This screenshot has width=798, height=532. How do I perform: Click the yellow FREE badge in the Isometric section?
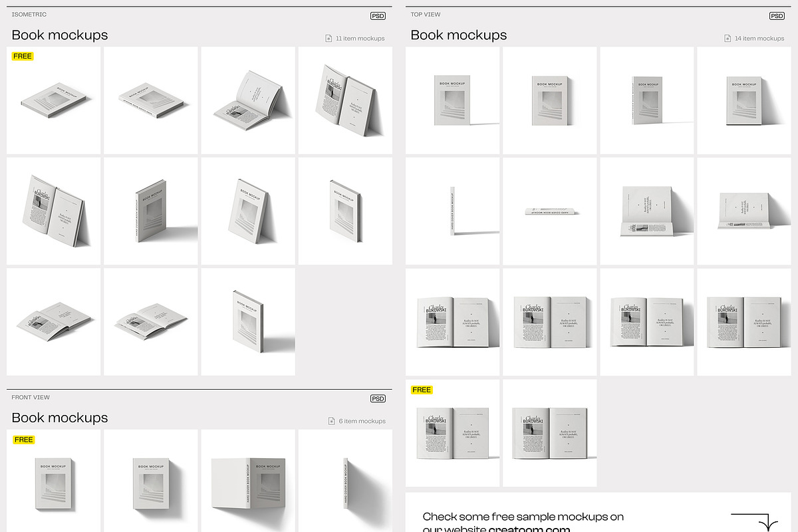pos(23,57)
